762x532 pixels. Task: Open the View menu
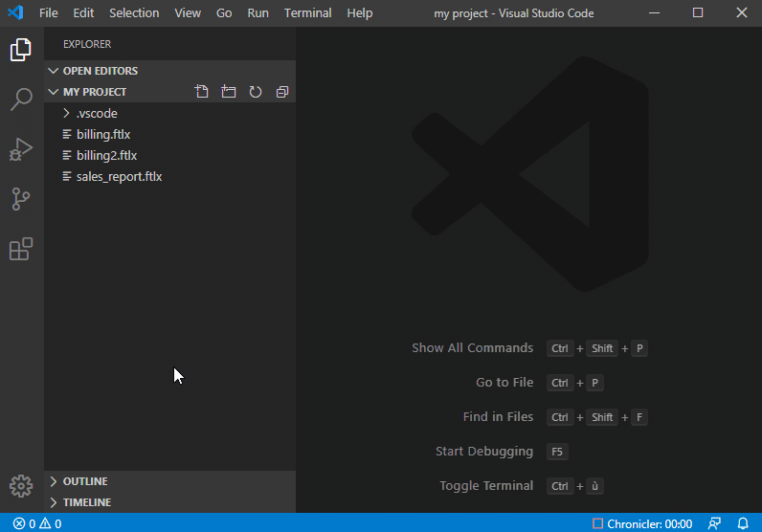pyautogui.click(x=188, y=13)
